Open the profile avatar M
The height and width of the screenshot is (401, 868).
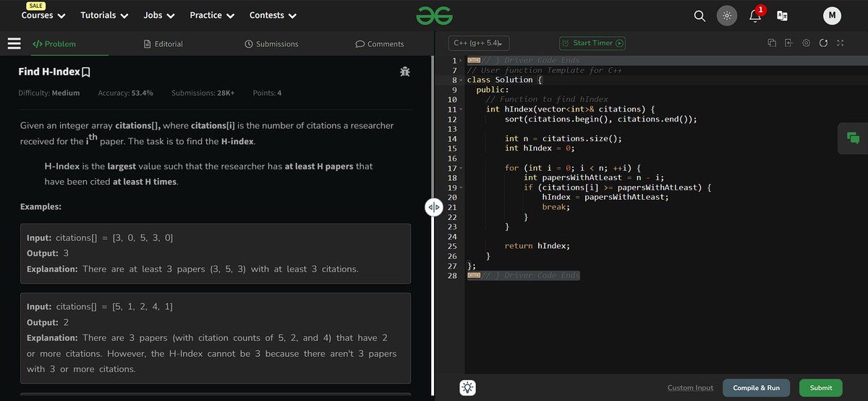832,15
